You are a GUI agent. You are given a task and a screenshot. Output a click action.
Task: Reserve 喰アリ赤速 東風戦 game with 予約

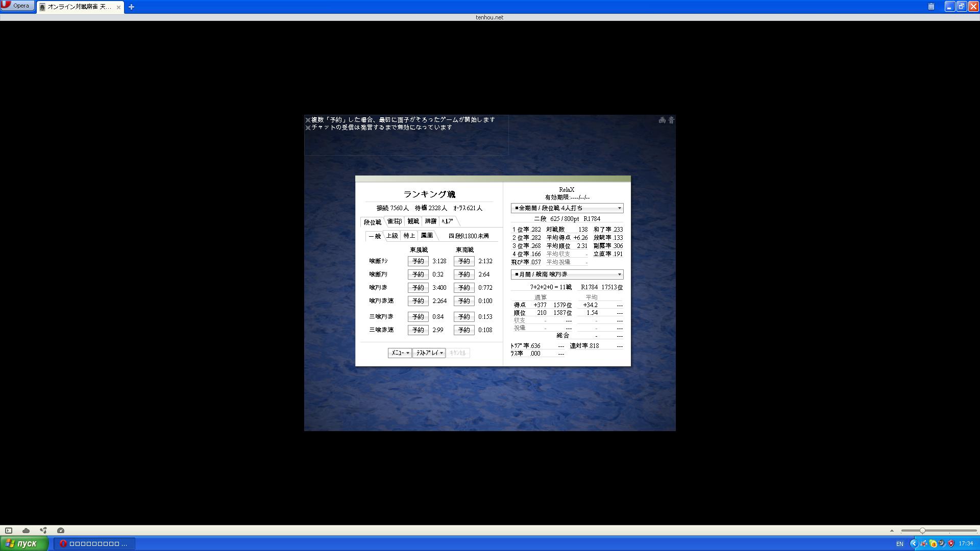[x=418, y=301]
